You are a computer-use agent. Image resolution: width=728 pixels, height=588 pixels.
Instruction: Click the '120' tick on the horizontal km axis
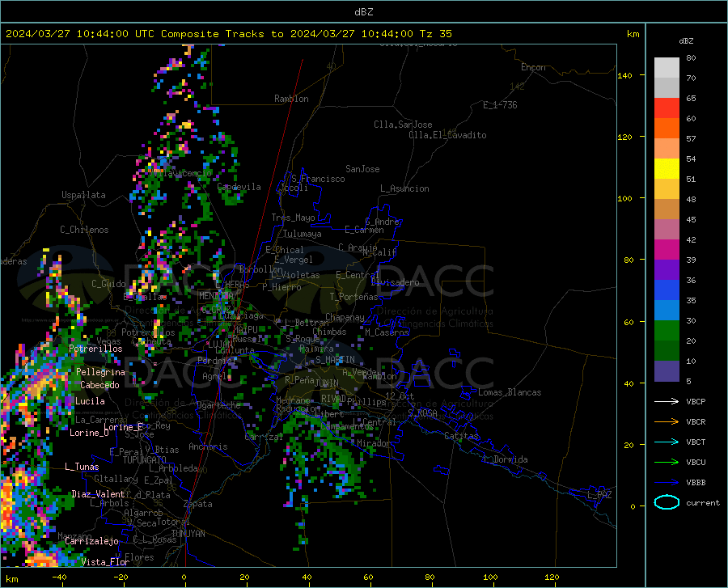click(552, 577)
